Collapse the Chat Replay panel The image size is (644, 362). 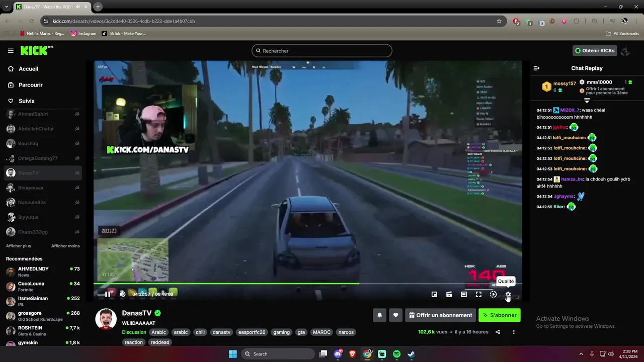(x=536, y=68)
